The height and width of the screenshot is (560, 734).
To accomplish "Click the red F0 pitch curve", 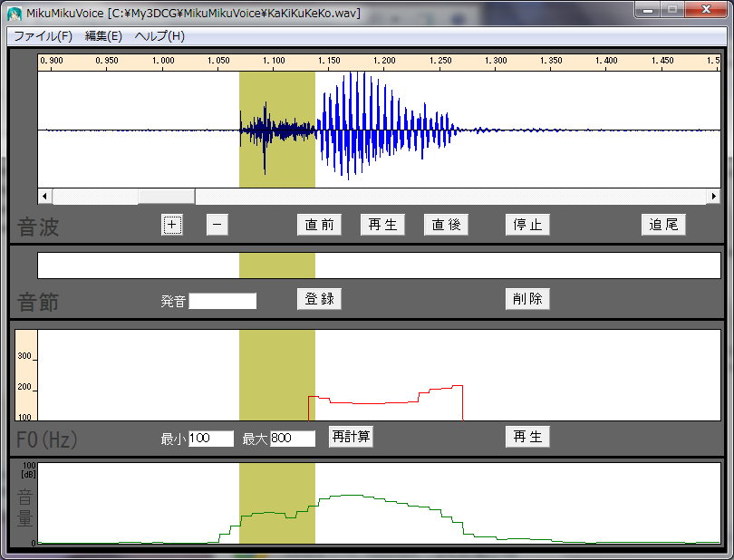I will point(385,402).
